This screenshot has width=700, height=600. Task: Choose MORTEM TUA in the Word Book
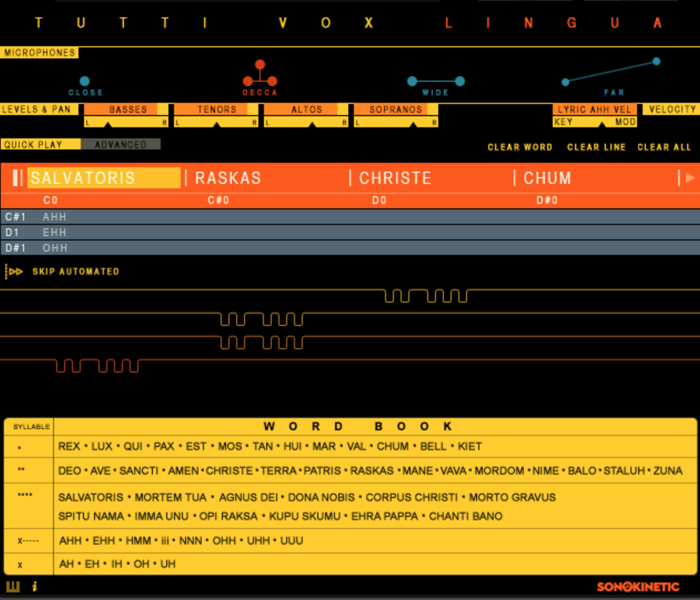[170, 497]
